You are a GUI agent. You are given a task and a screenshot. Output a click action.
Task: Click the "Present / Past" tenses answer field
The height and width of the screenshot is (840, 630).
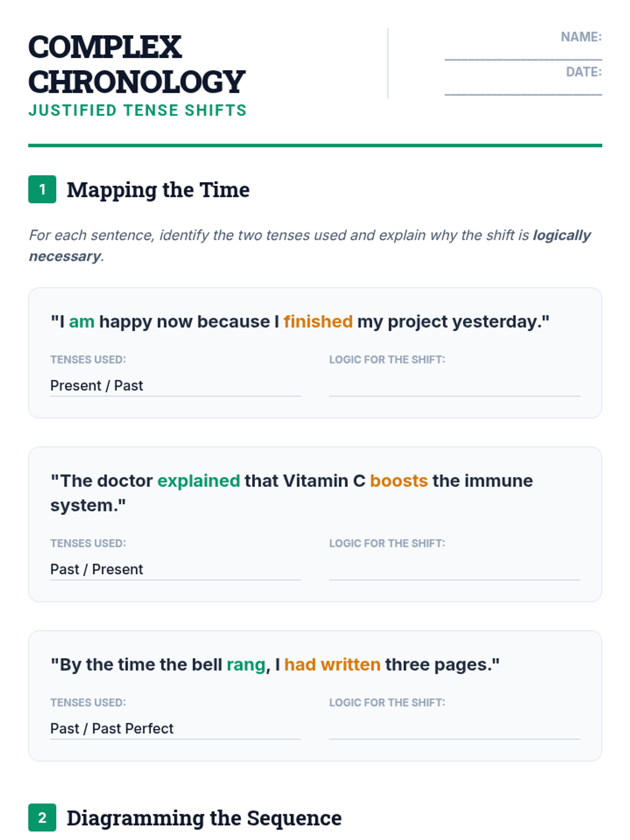(x=175, y=386)
